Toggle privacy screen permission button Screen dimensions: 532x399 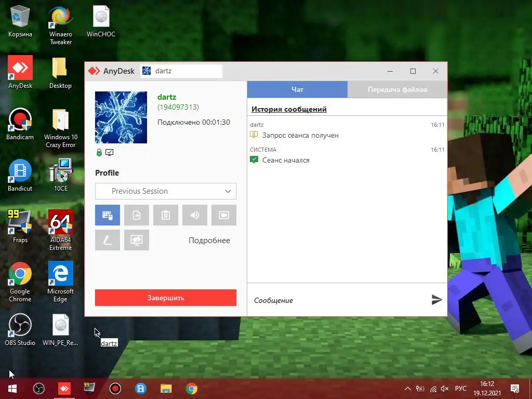click(x=137, y=240)
